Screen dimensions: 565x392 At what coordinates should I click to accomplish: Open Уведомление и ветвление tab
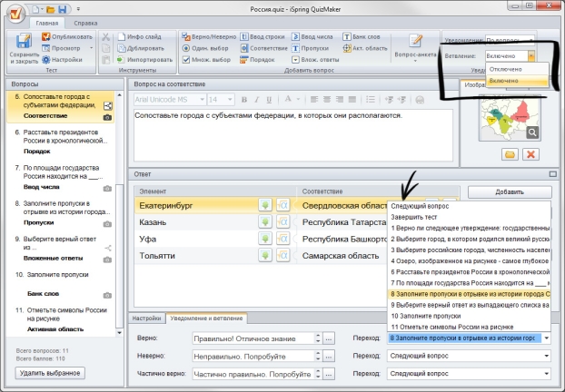206,318
